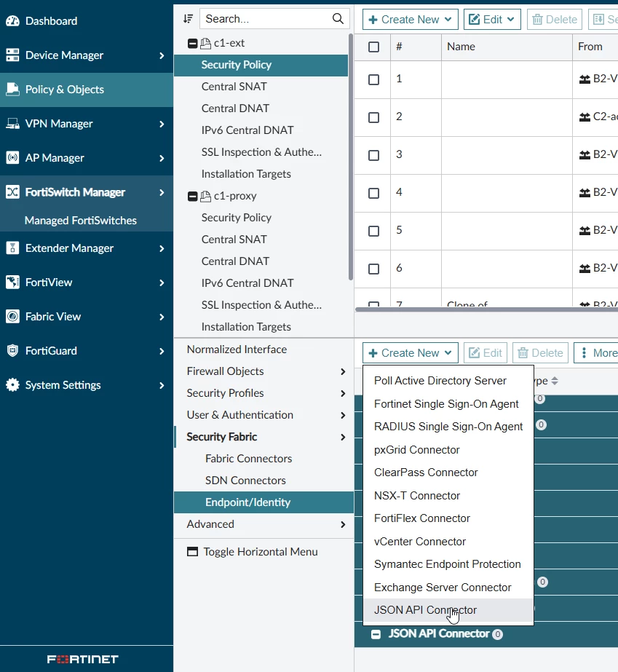Open Managed FortiSwitches
Screen dimensions: 618x672
tap(81, 221)
